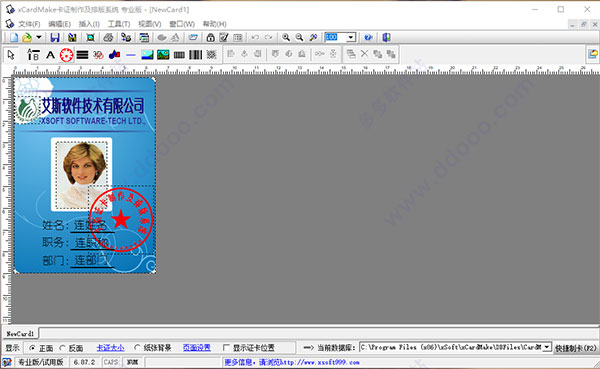
Task: Open file with yellow folder icon
Action: click(27, 37)
